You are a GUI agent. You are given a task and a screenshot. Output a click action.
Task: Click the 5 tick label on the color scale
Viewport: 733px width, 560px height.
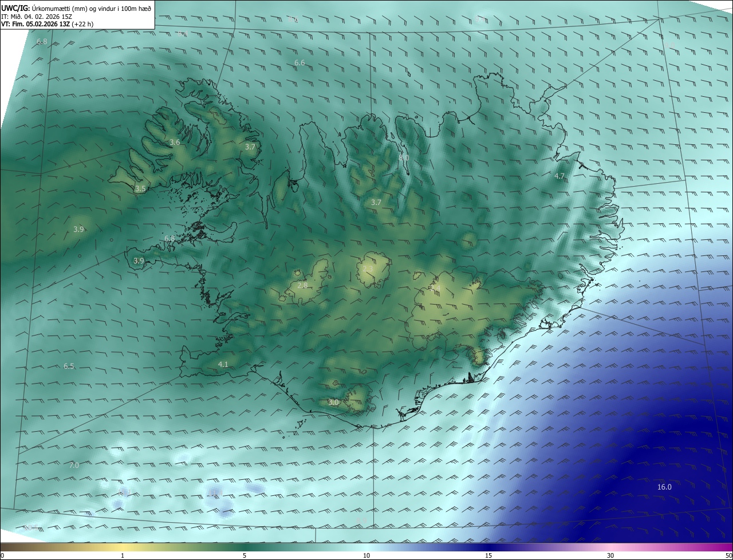pos(245,555)
